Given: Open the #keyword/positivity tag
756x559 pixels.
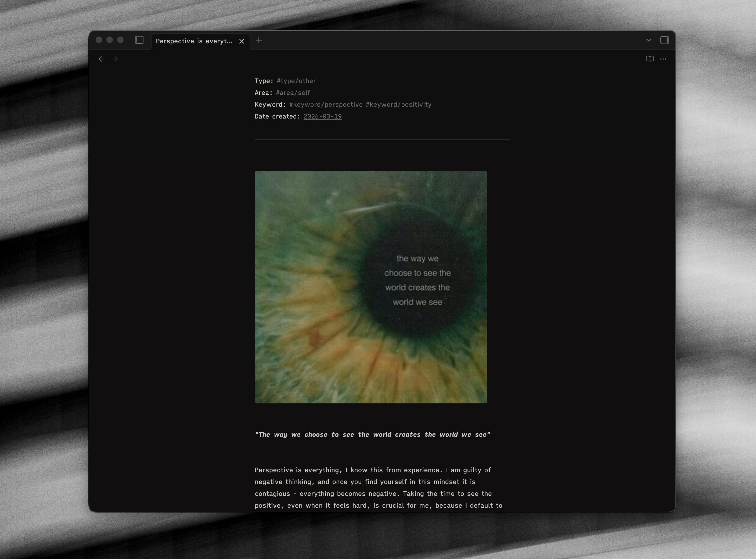Looking at the screenshot, I should [x=398, y=105].
